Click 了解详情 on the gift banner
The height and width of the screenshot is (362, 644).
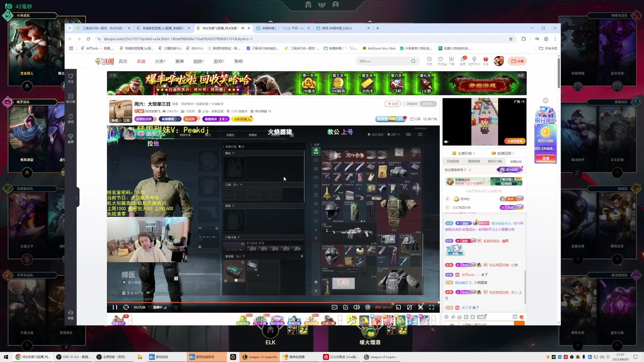click(x=506, y=179)
